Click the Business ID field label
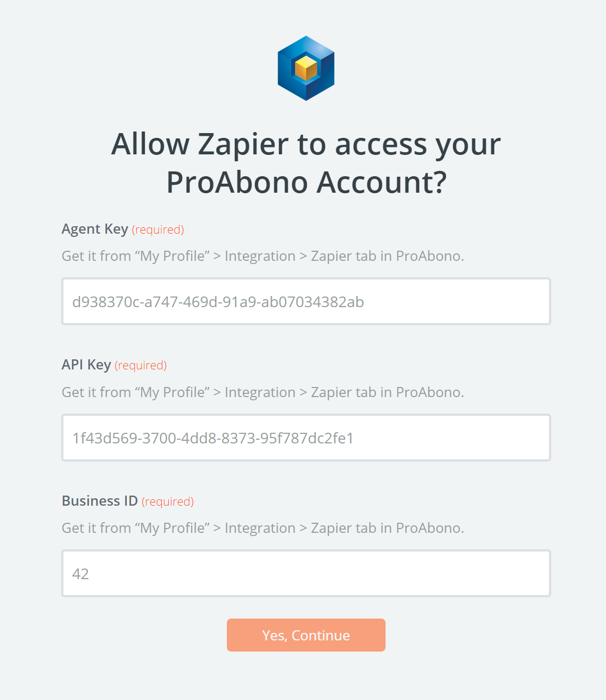This screenshot has width=606, height=700. [100, 501]
